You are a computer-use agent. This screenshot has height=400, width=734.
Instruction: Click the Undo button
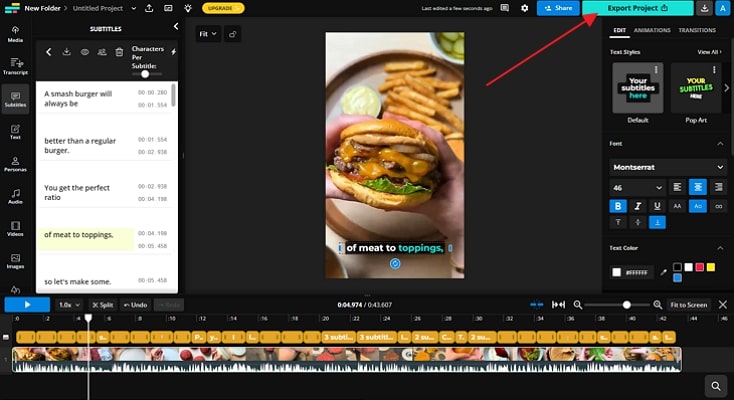coord(135,305)
